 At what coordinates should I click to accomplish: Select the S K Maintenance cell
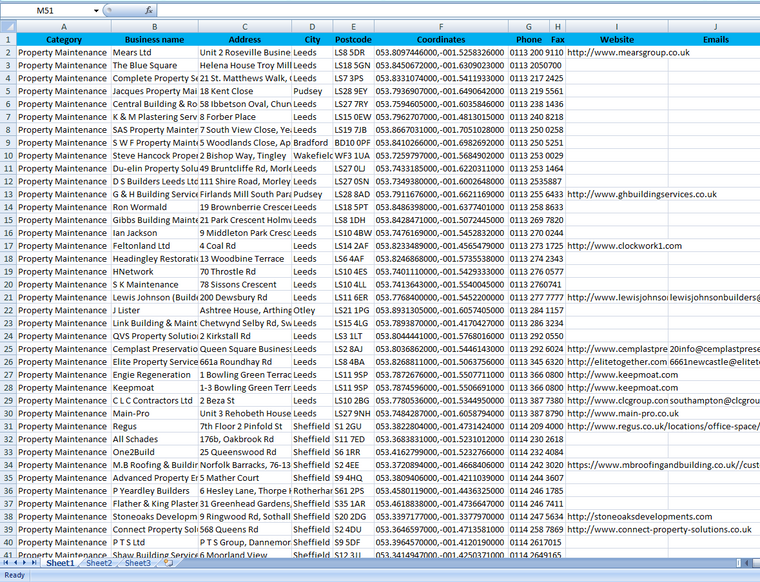pos(155,284)
